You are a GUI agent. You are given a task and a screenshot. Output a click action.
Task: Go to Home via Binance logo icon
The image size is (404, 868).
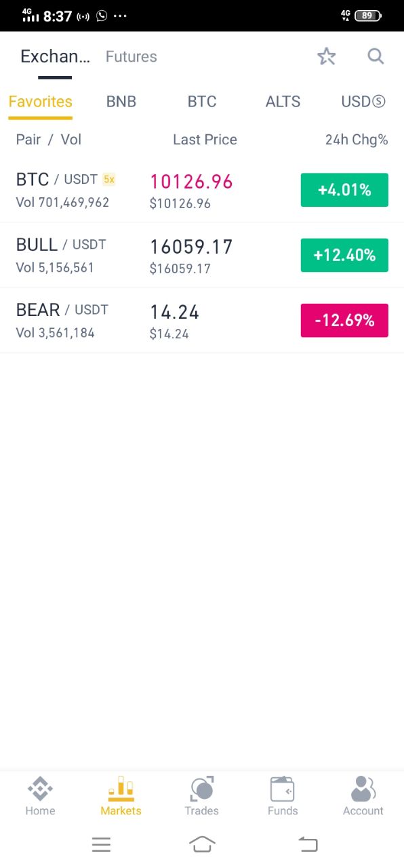click(x=40, y=789)
